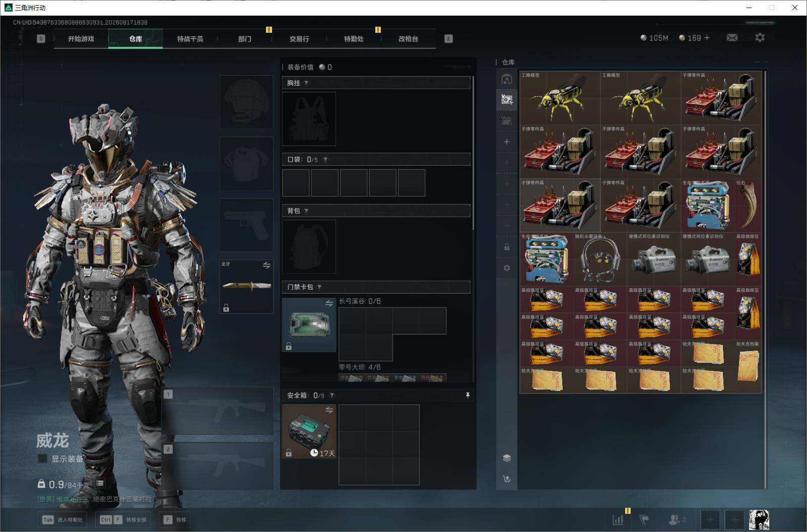The width and height of the screenshot is (807, 532).
Task: Click the E next-tab key icon
Action: pos(448,39)
